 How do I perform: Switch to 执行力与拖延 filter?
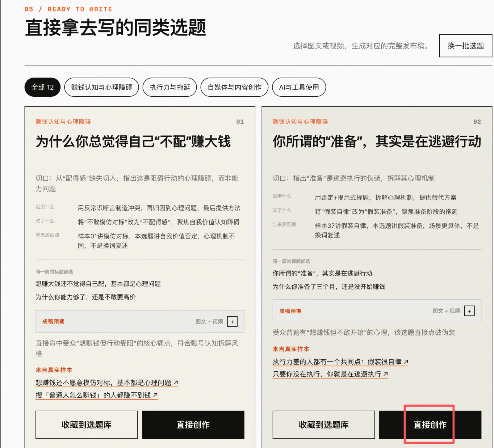(x=170, y=87)
